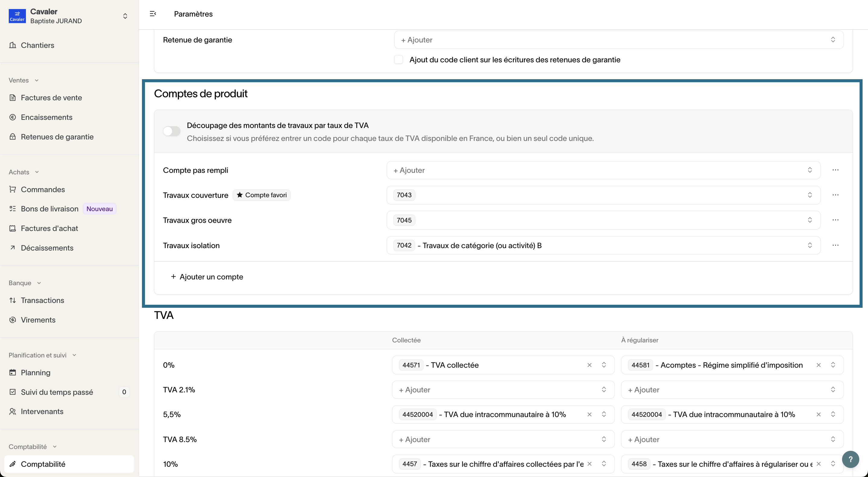This screenshot has height=477, width=868.
Task: Open the TVA 2.1% Collectée dropdown
Action: [503, 390]
